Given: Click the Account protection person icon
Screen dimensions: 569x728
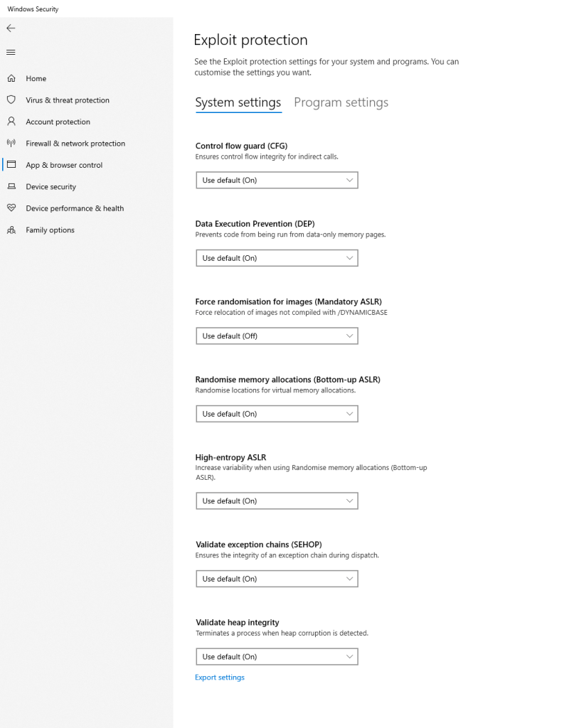Looking at the screenshot, I should 11,122.
